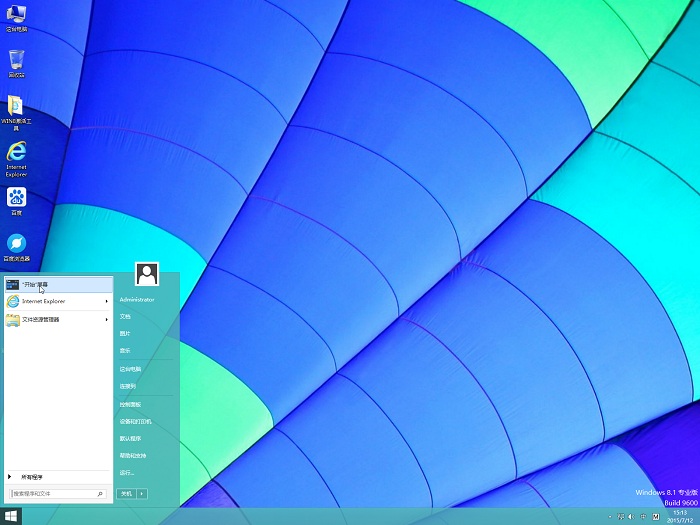
Task: Open shutdown options arrow beside 关机
Action: (x=142, y=494)
